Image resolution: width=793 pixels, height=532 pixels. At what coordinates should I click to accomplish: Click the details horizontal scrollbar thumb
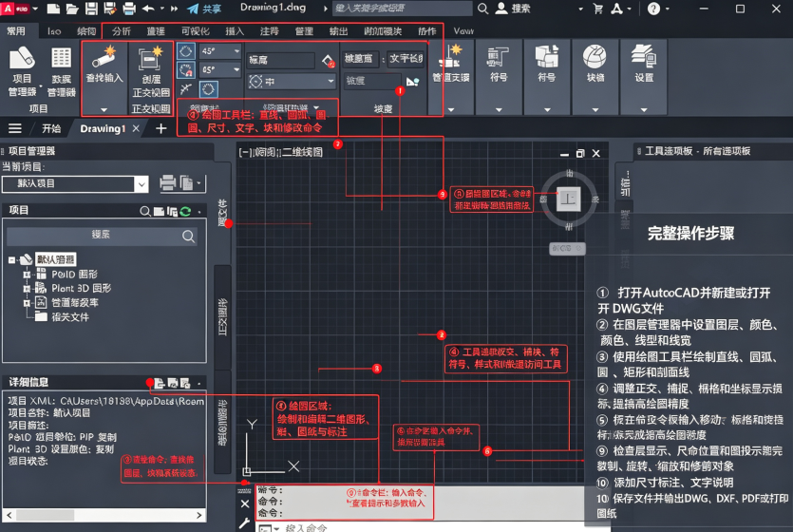[45, 515]
